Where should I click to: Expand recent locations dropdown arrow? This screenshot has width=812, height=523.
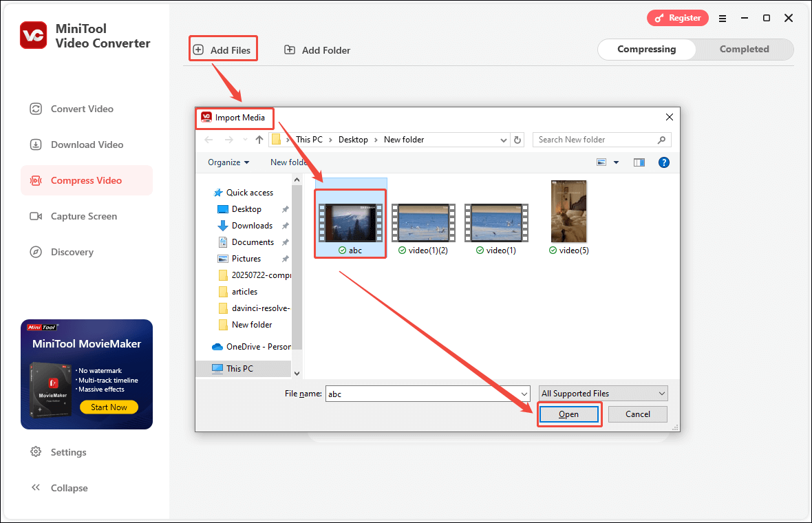pyautogui.click(x=245, y=139)
